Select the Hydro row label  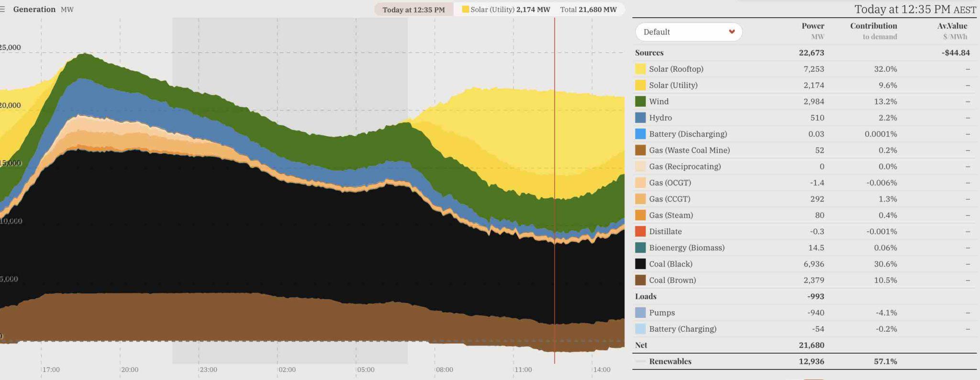point(660,118)
